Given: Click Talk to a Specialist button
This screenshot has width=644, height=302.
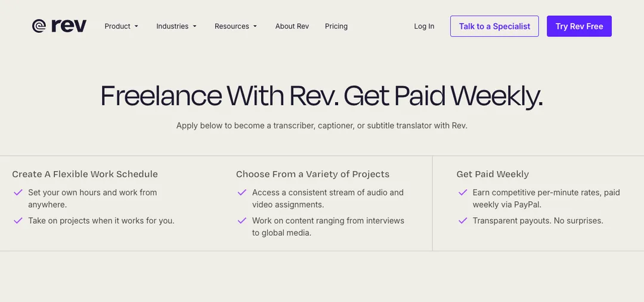Looking at the screenshot, I should pyautogui.click(x=494, y=26).
